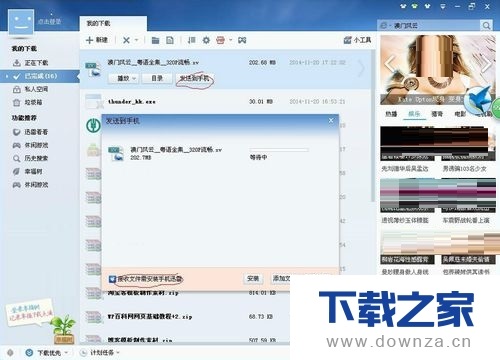Expand the 播放 button dropdown arrow

tap(134, 78)
